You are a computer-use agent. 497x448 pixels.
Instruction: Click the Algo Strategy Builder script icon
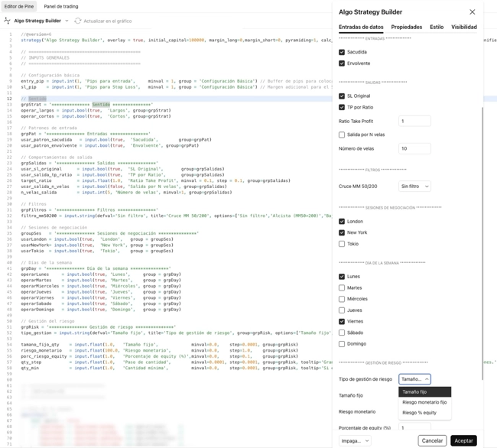pyautogui.click(x=8, y=21)
